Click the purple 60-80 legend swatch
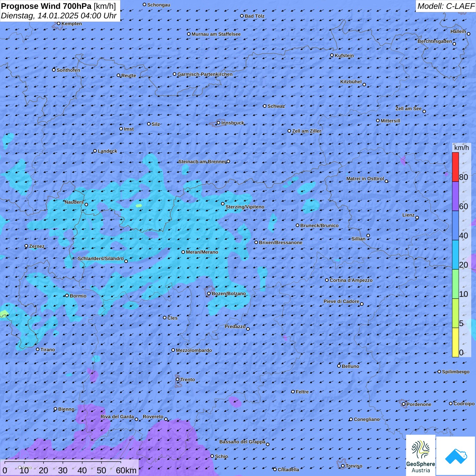476x476 pixels. point(455,197)
